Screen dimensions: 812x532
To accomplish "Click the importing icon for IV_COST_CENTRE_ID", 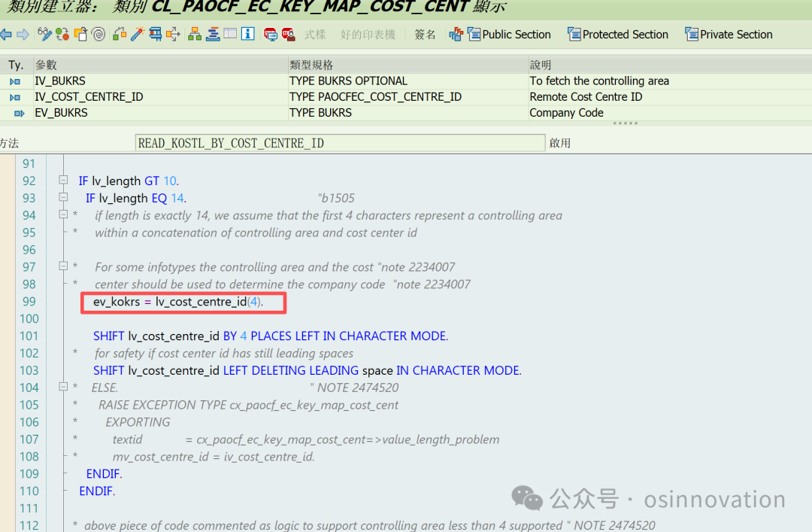I will [x=15, y=97].
